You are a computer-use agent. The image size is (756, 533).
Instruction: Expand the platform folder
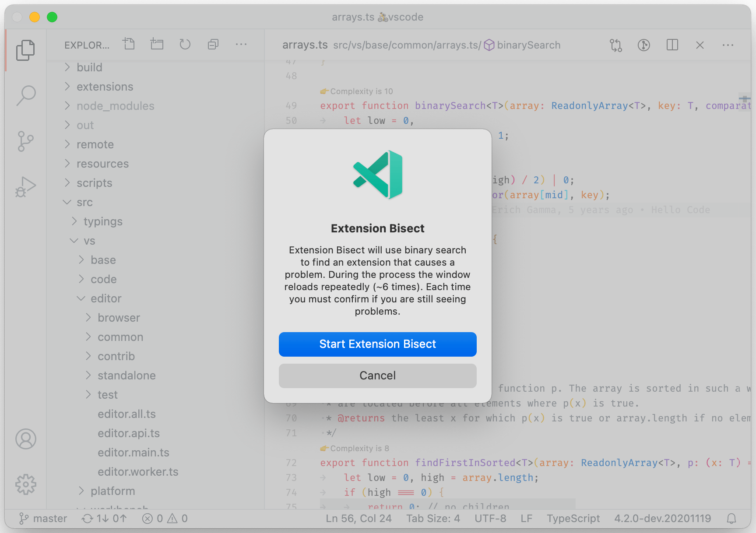pyautogui.click(x=113, y=491)
